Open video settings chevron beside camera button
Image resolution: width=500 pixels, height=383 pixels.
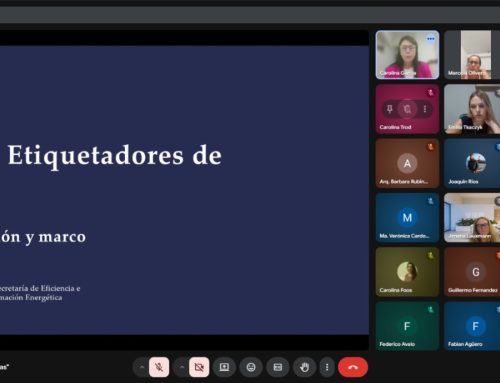pyautogui.click(x=182, y=367)
